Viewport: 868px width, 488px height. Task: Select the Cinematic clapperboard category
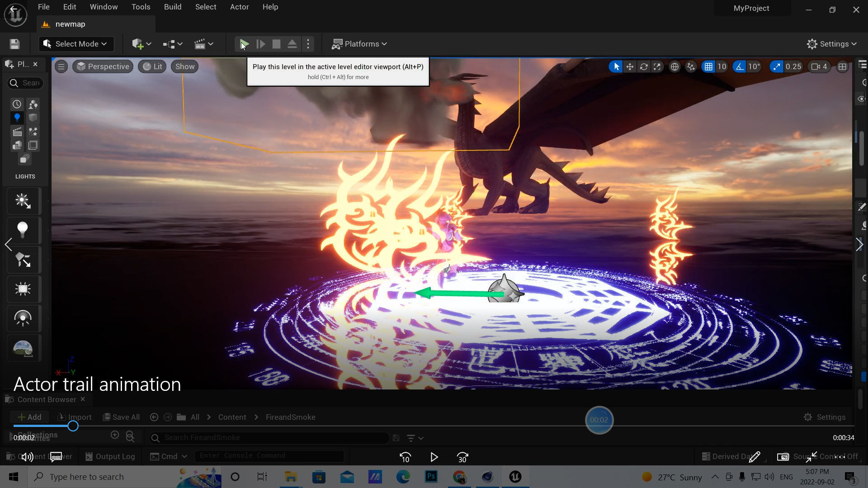pos(17,131)
